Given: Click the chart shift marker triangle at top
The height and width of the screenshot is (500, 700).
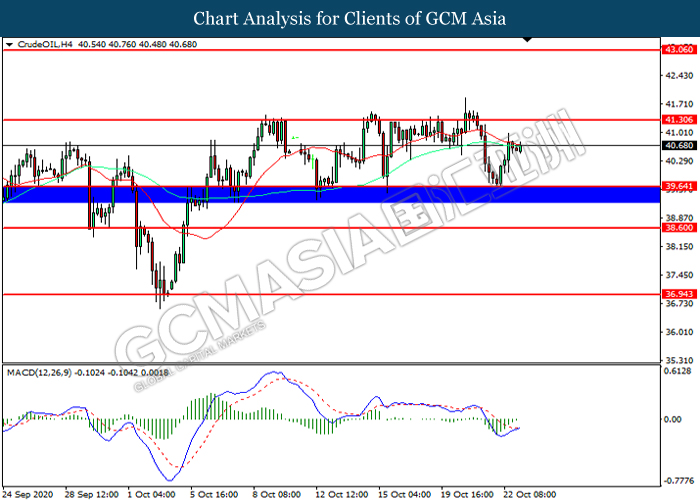Looking at the screenshot, I should [x=527, y=40].
